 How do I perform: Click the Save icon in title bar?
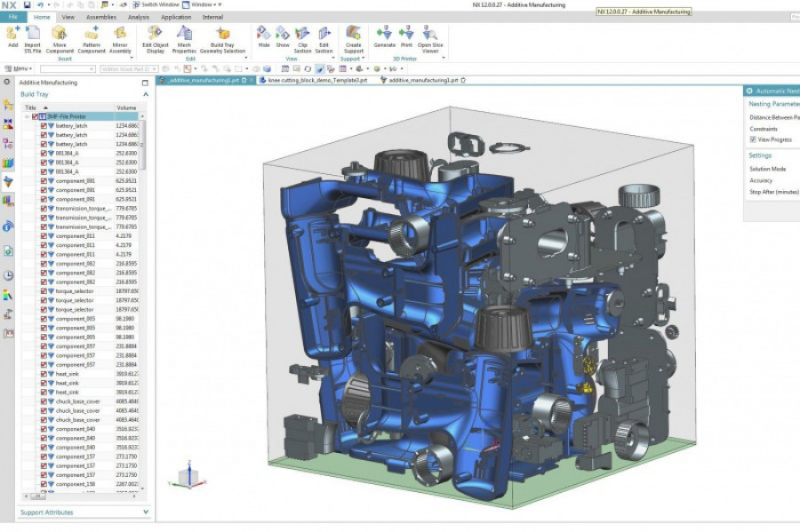(27, 4)
